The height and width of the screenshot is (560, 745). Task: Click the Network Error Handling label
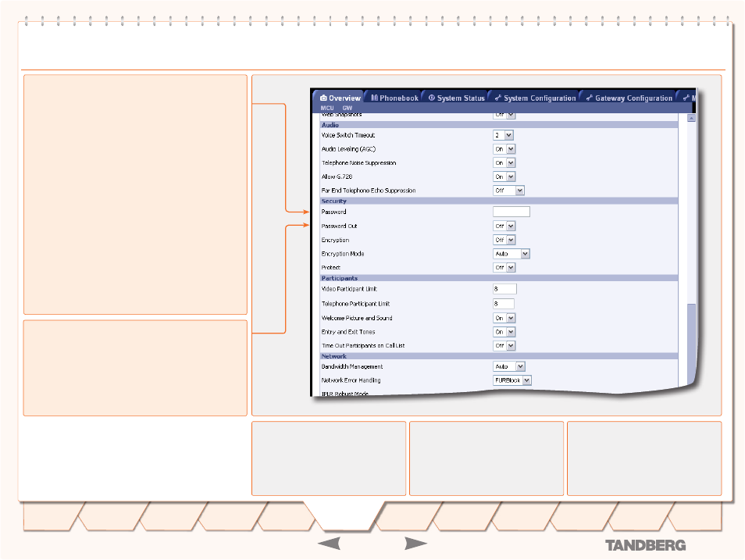(351, 380)
